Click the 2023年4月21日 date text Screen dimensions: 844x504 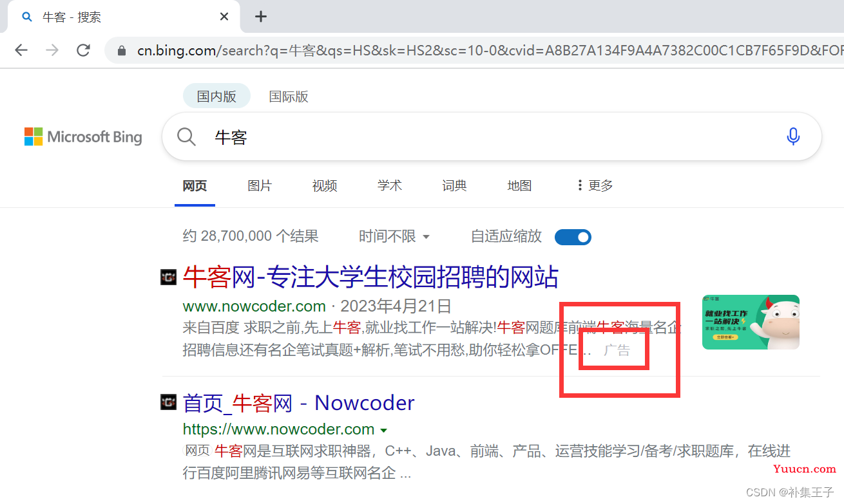396,306
